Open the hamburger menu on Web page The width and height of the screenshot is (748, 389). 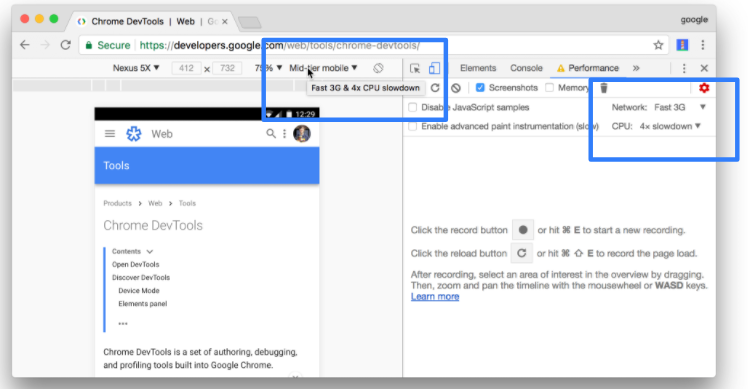pyautogui.click(x=110, y=134)
